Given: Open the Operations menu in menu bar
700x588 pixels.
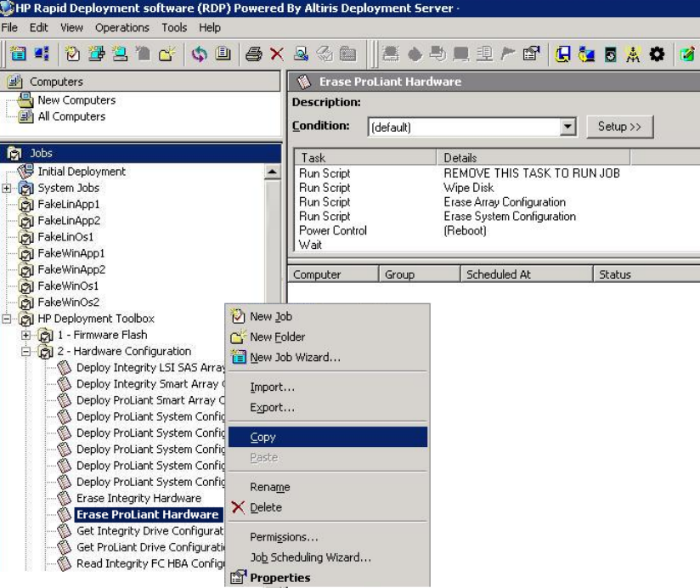Looking at the screenshot, I should (121, 28).
